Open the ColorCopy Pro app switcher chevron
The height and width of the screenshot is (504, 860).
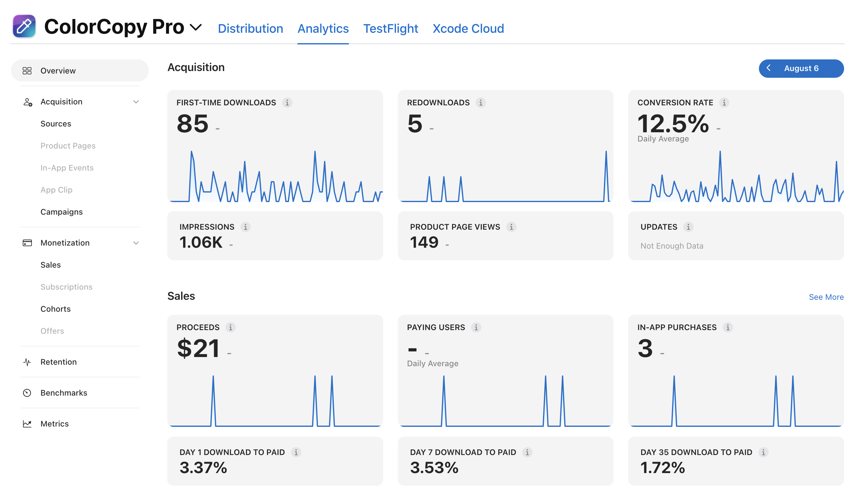click(x=195, y=27)
